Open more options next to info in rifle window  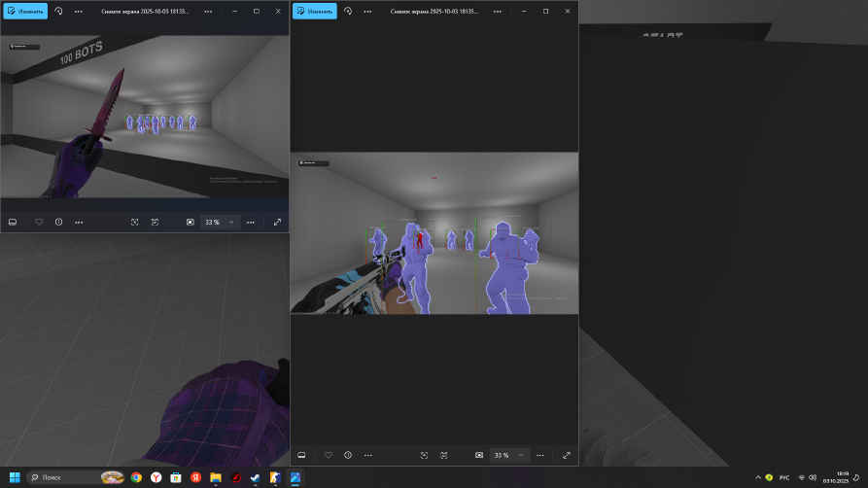click(368, 455)
